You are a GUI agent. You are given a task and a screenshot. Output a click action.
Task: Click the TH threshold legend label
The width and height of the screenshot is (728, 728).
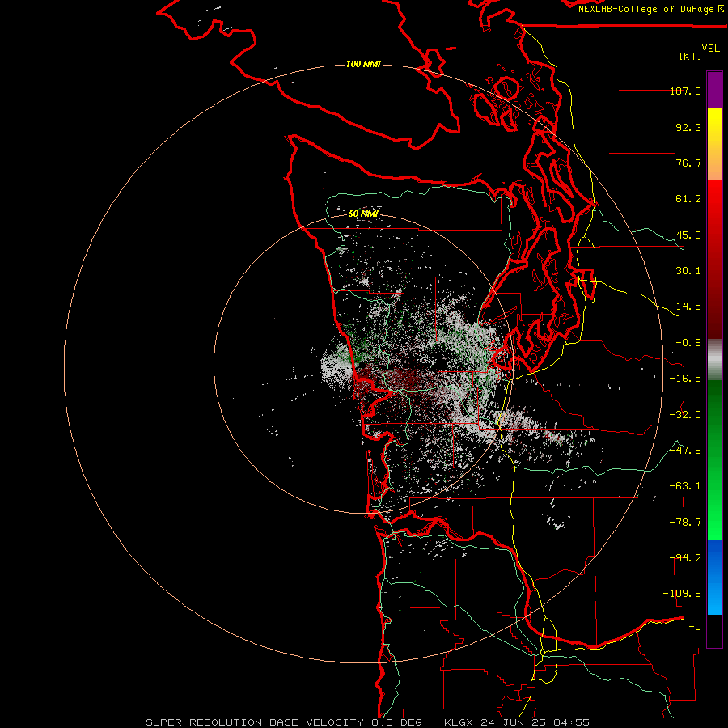click(x=695, y=630)
